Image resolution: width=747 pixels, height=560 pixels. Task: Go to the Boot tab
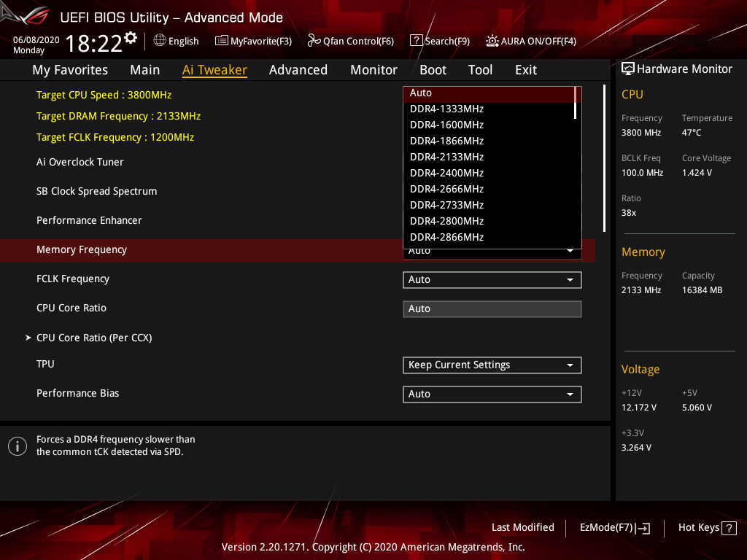pos(433,70)
